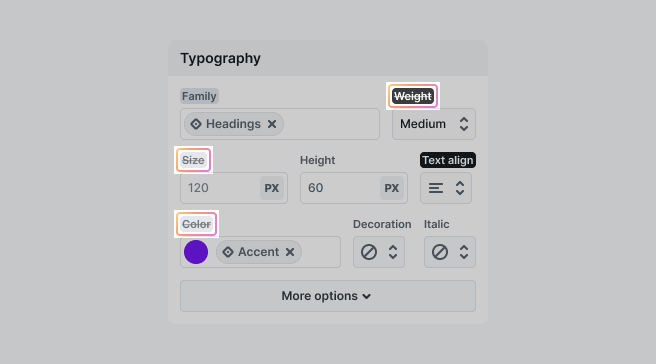
Task: Click the struck-through Weight label
Action: coord(413,96)
